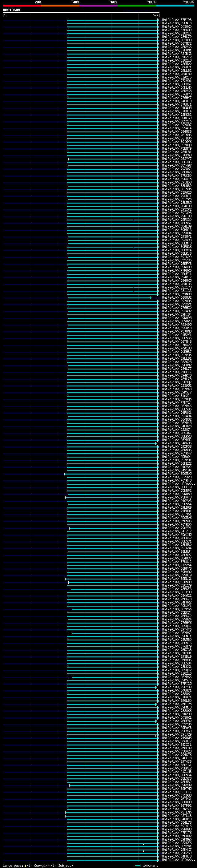Click the cyan ~100% identity legend bar
The width and height of the screenshot is (197, 868).
click(175, 6)
